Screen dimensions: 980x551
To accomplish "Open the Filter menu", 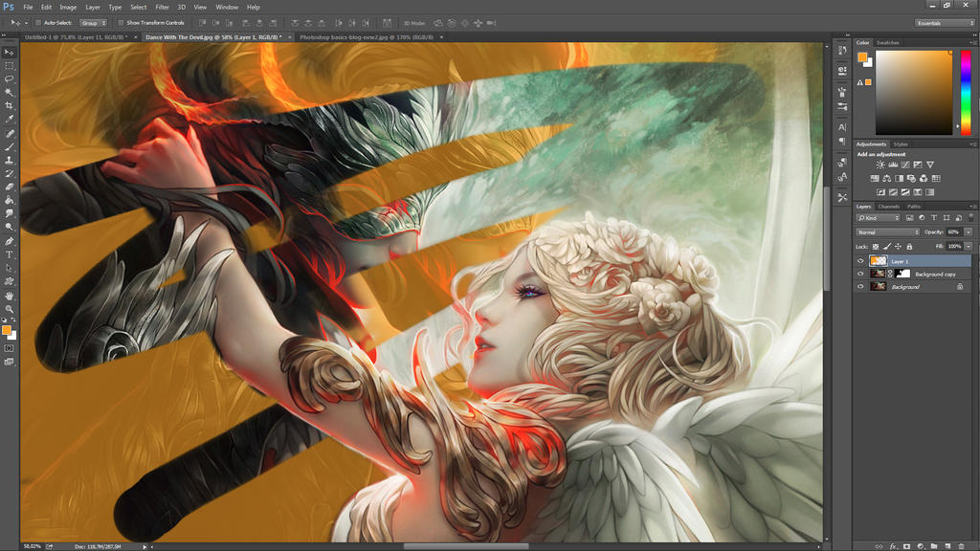I will tap(162, 8).
